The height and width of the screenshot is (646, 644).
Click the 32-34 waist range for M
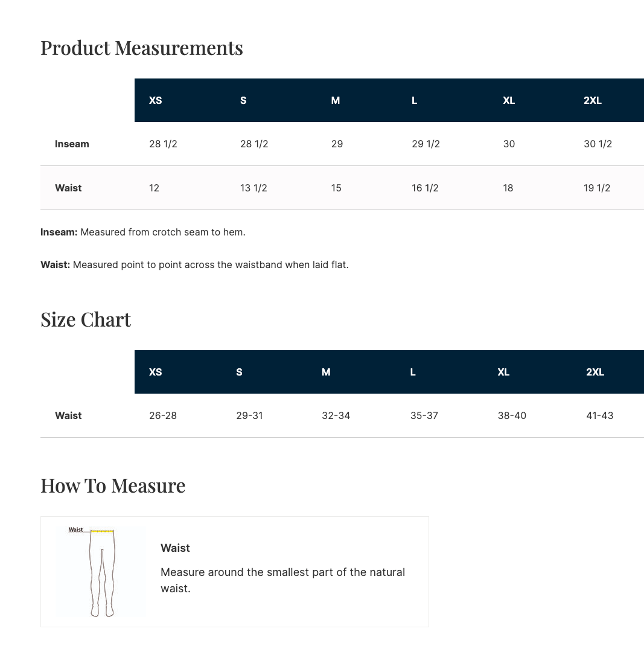[x=336, y=415]
